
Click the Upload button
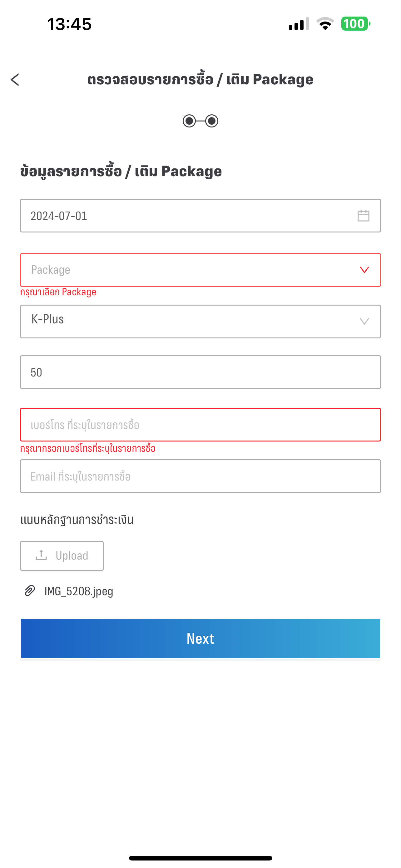pos(62,556)
